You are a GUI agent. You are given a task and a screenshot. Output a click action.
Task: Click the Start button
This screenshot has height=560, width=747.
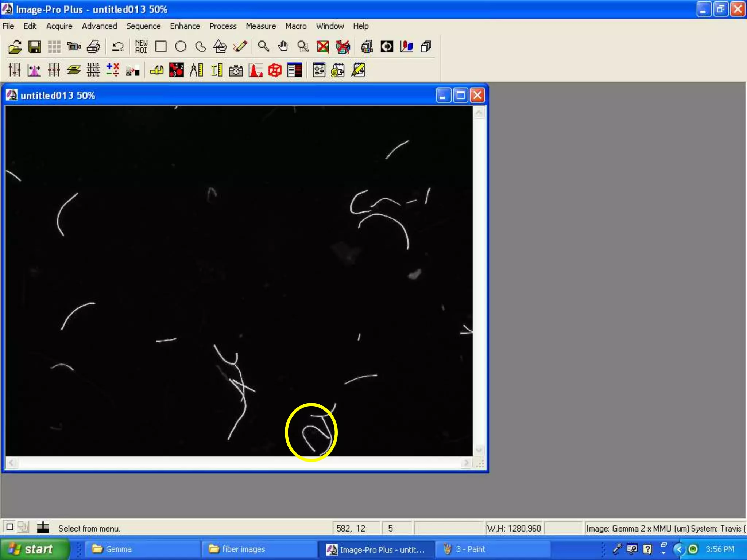(x=34, y=549)
